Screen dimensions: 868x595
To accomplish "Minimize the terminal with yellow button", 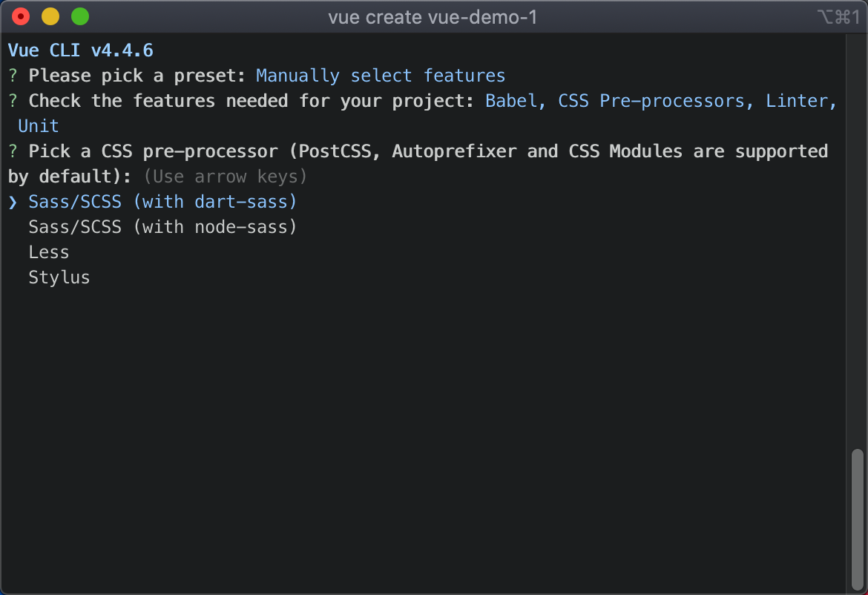I will [50, 16].
